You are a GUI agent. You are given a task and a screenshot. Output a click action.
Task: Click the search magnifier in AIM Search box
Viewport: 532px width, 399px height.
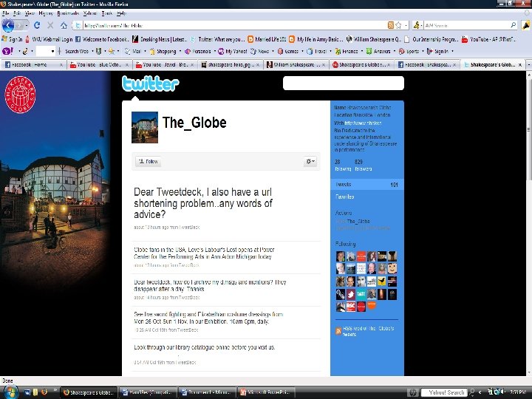pyautogui.click(x=513, y=25)
